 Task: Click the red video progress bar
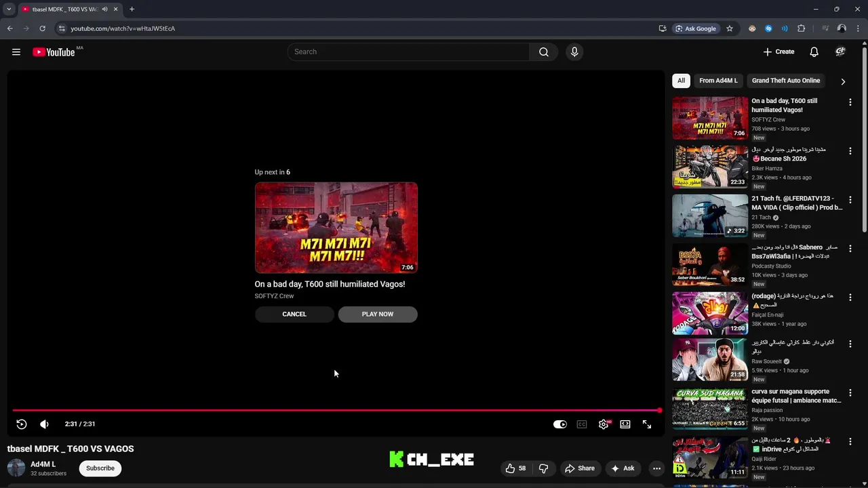click(x=336, y=410)
